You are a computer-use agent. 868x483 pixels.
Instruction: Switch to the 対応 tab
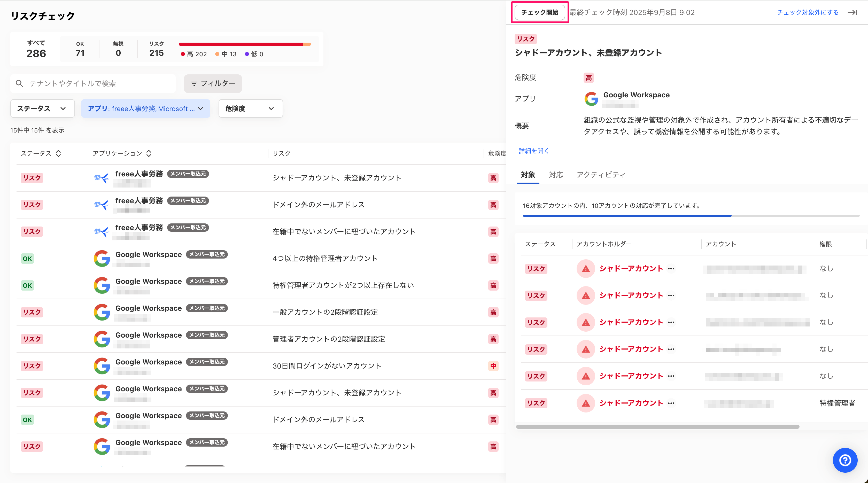click(556, 175)
